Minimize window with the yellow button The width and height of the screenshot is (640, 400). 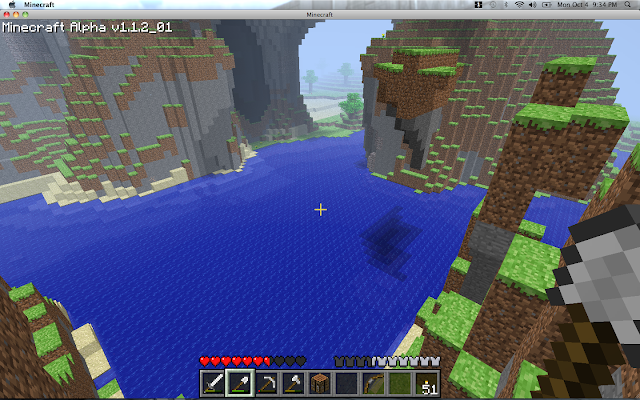tap(16, 14)
